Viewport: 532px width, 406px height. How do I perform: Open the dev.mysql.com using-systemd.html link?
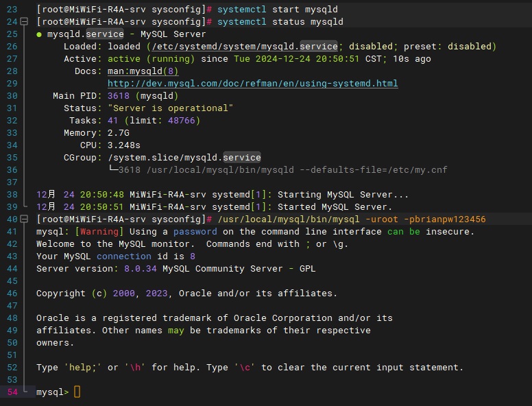(x=252, y=84)
